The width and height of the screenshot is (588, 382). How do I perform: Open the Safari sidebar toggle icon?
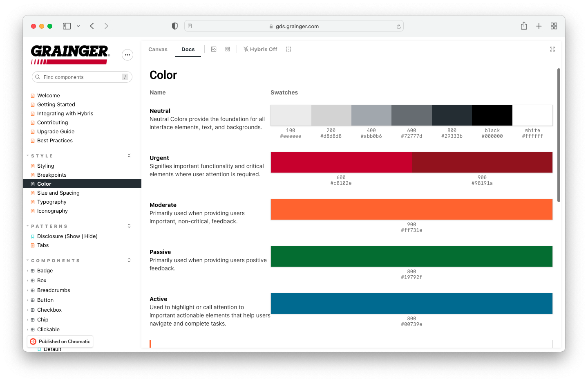point(67,26)
